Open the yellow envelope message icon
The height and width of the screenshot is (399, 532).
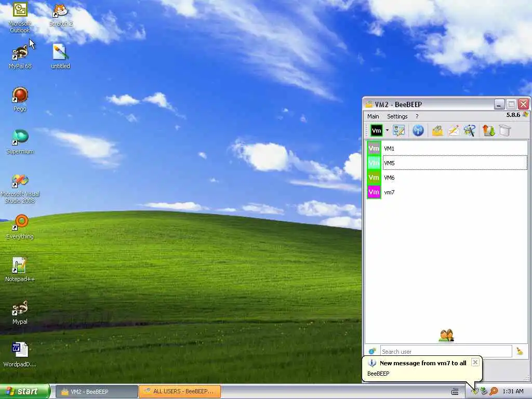pyautogui.click(x=437, y=130)
